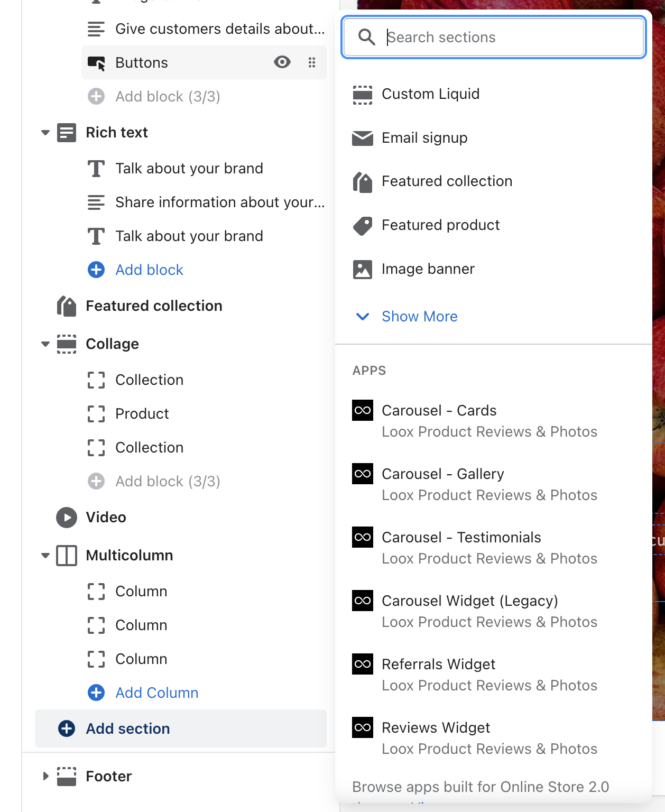Select the Image banner picture icon
The height and width of the screenshot is (812, 665).
tap(363, 270)
